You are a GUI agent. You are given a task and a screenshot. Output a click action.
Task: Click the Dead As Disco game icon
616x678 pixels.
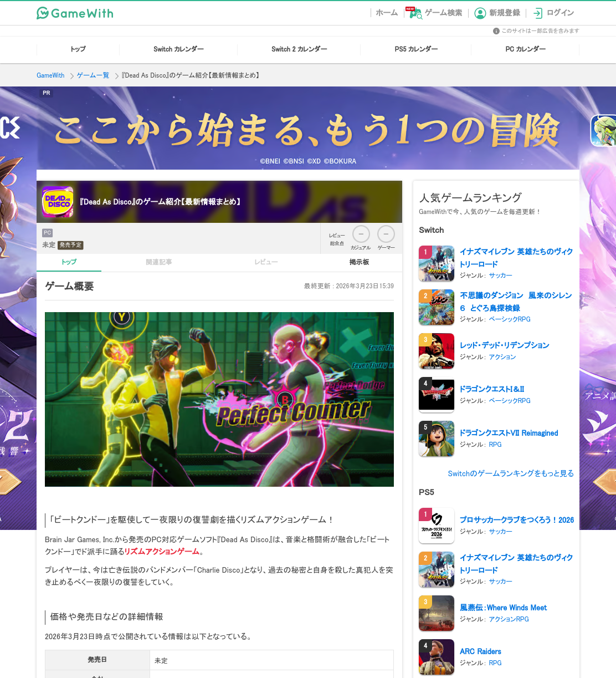pos(58,202)
